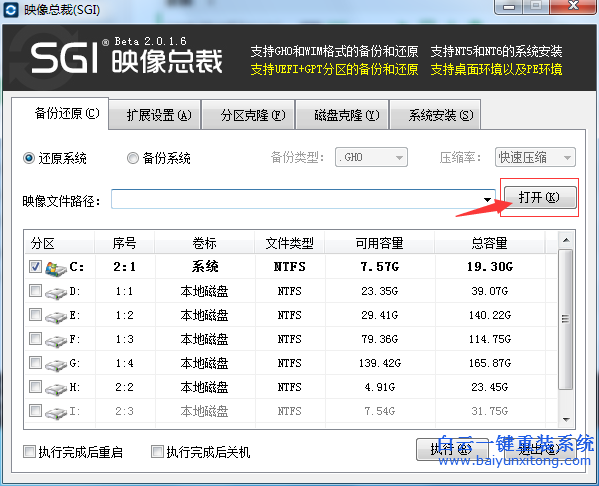Click the 31.75G total capacity cell
The image size is (599, 486).
point(490,411)
